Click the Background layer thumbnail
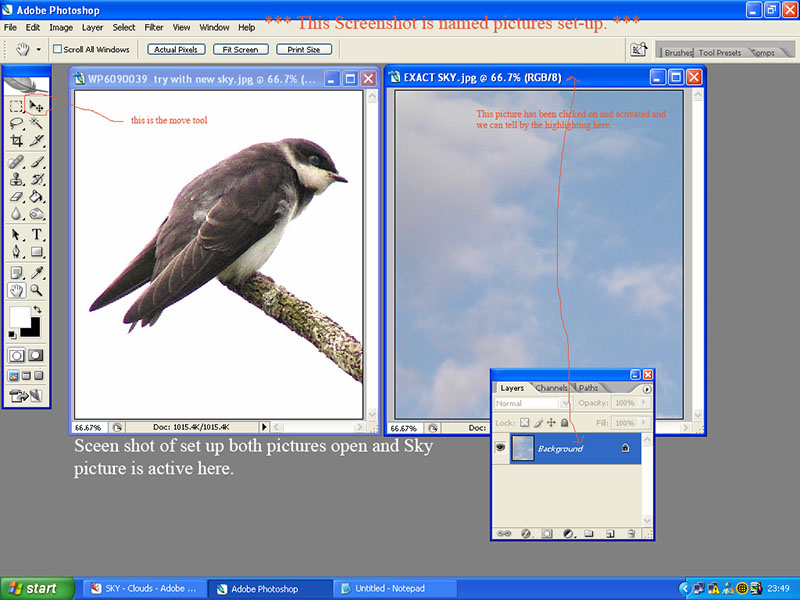Screen dimensions: 800x600 522,448
